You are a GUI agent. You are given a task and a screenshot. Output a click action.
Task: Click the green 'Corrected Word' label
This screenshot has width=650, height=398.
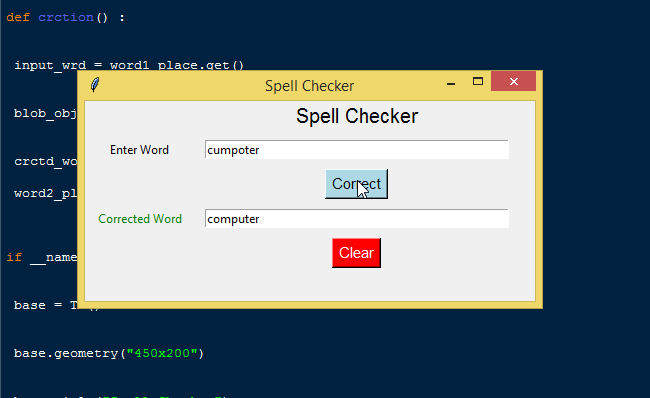[x=140, y=218]
